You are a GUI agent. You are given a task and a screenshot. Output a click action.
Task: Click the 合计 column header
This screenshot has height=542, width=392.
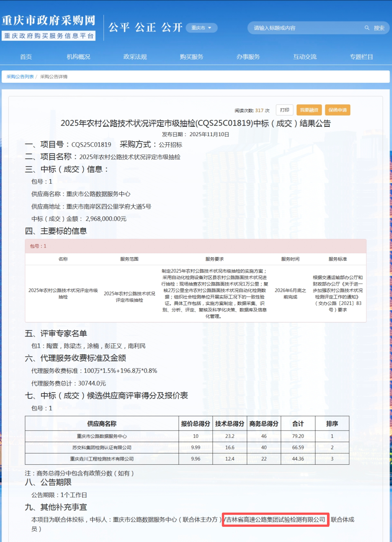(x=298, y=424)
